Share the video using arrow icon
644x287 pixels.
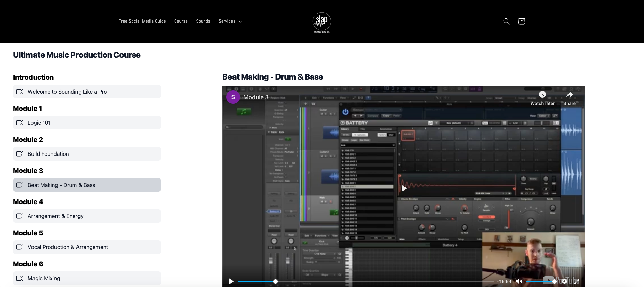pos(569,95)
